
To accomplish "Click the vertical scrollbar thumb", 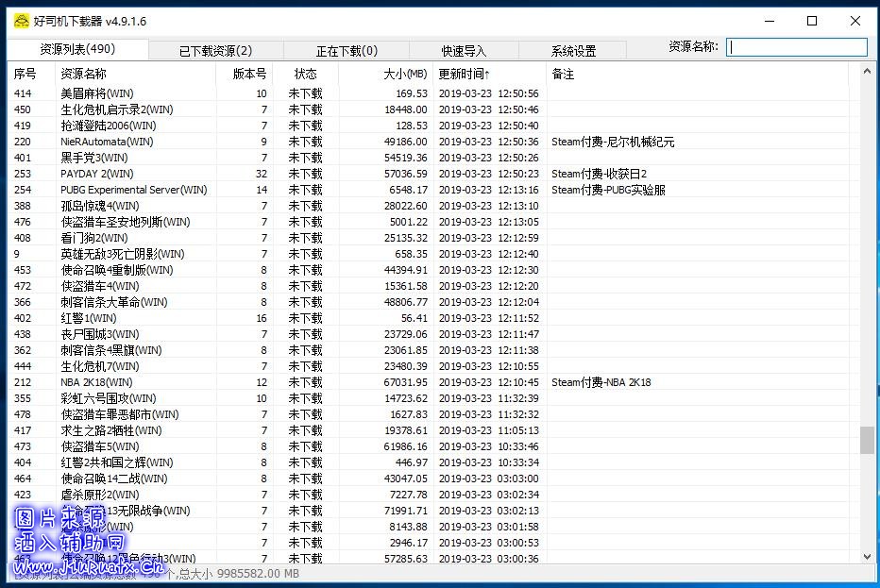I will 867,440.
